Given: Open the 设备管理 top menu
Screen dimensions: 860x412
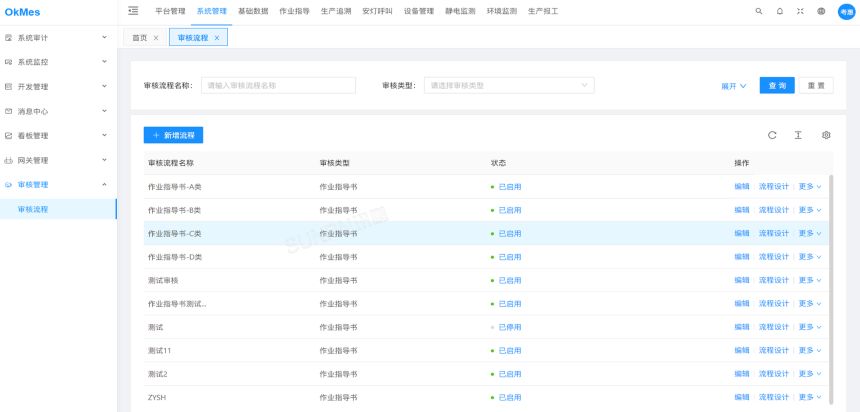Looking at the screenshot, I should [418, 11].
